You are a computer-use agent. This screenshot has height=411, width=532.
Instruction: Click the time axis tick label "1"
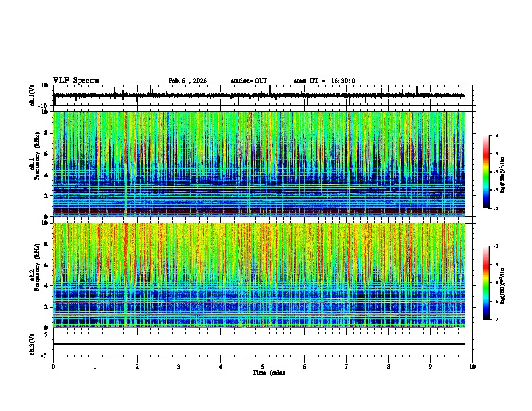(95, 367)
